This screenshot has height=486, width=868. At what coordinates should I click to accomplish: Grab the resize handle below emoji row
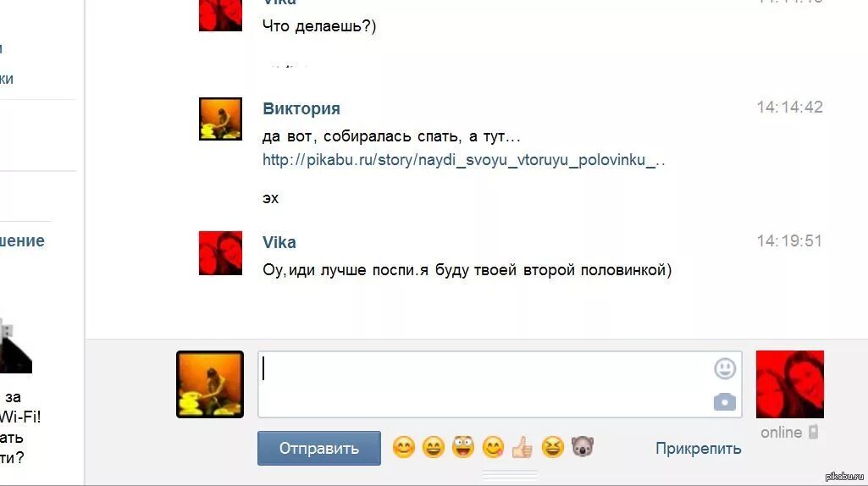click(x=509, y=475)
